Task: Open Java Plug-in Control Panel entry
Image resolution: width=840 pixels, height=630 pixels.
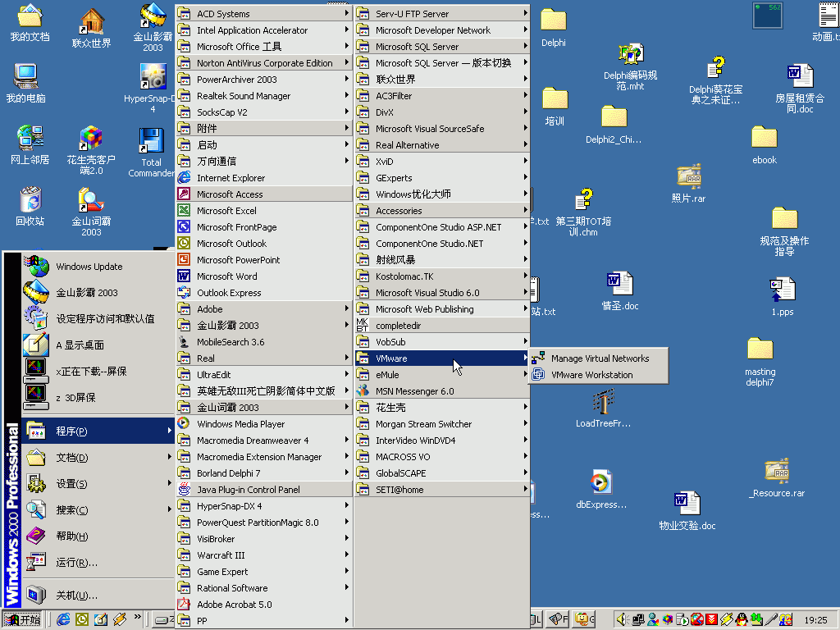Action: pos(263,490)
